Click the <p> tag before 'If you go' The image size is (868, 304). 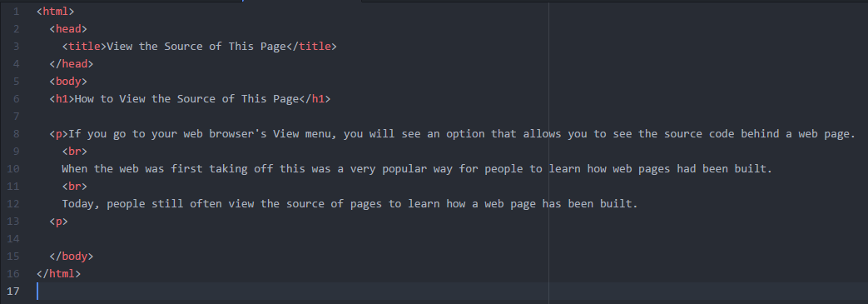tap(59, 134)
